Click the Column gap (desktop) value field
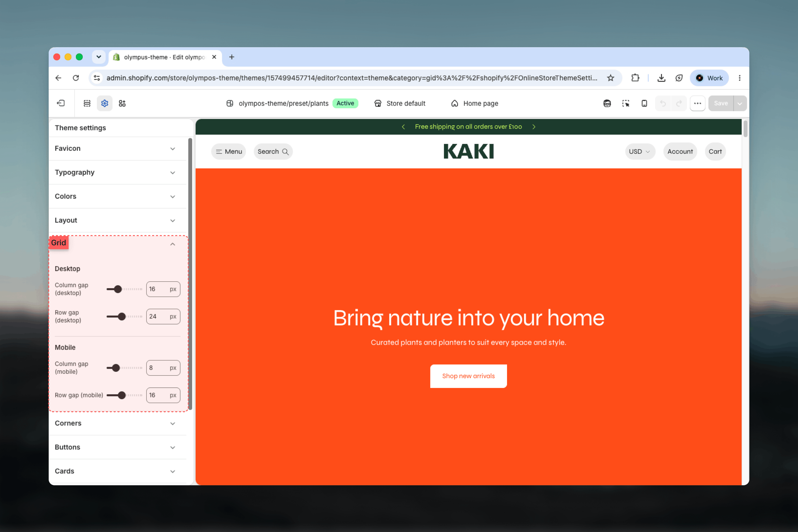 [x=163, y=289]
